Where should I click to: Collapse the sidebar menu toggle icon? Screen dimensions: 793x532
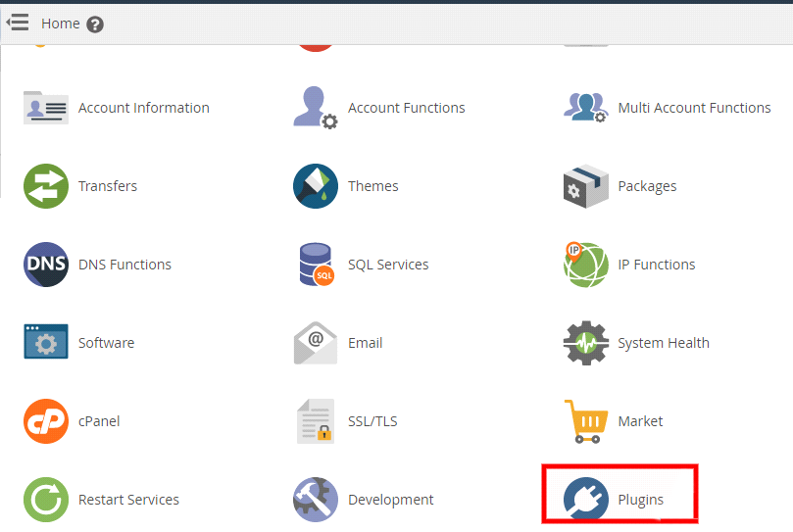click(18, 23)
